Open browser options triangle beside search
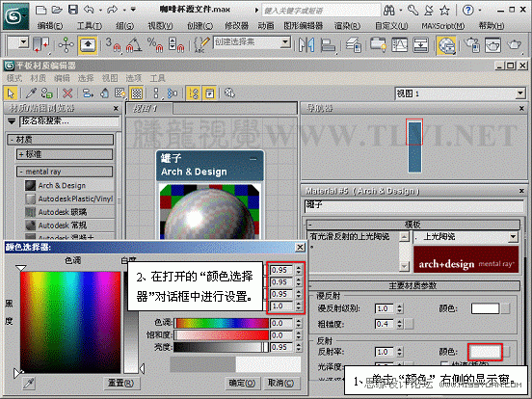This screenshot has height=399, width=532. 12,121
